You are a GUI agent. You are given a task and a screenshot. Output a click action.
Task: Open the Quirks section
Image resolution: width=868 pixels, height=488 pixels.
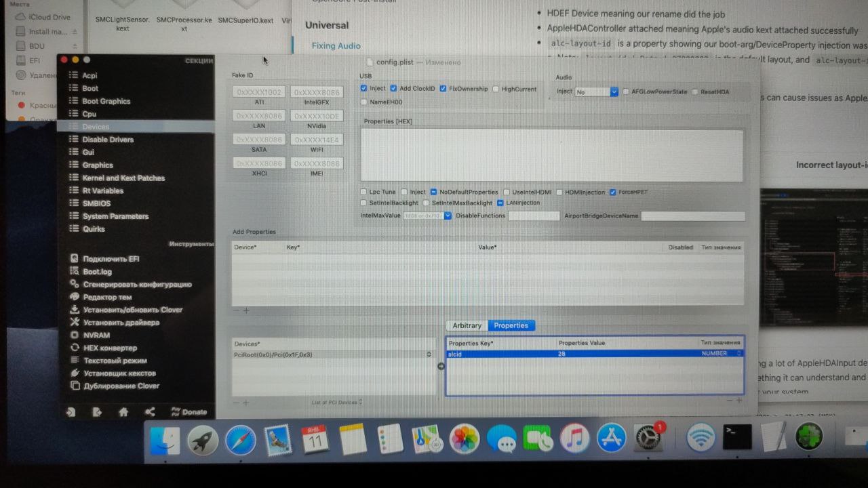tap(94, 229)
